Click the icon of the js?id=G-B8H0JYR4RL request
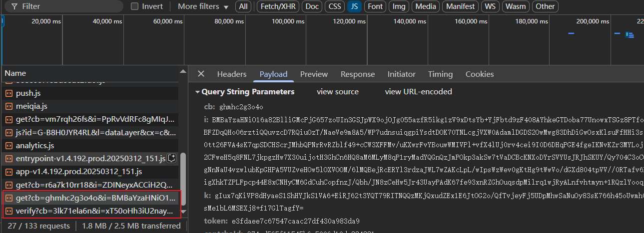The image size is (644, 233). (9, 133)
